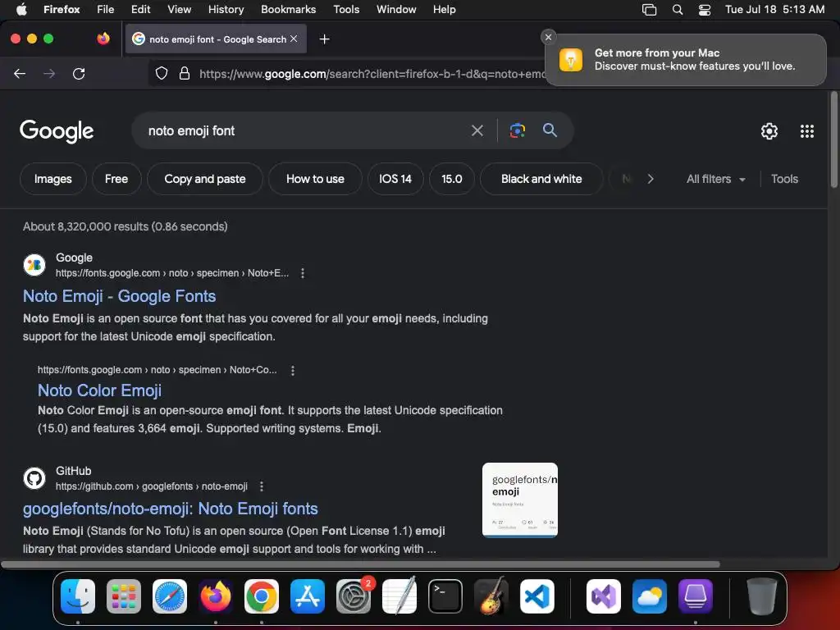Open the Tools menu in menu bar
Image resolution: width=840 pixels, height=630 pixels.
coord(346,9)
